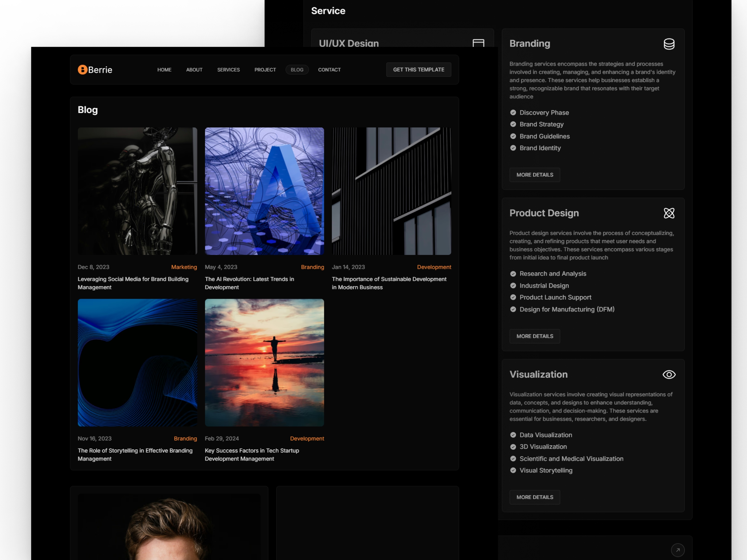Click the sunset beach blog thumbnail
Screen dimensions: 747x560
click(264, 363)
